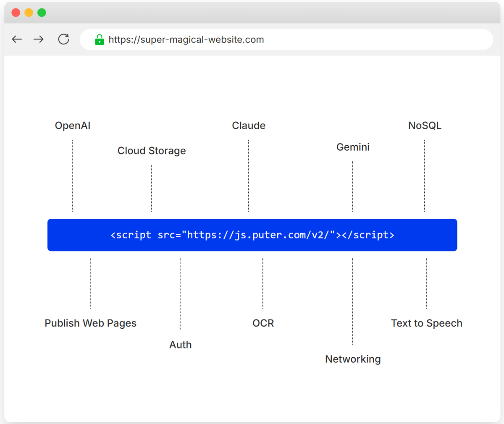Select the address bar URL field

(286, 39)
